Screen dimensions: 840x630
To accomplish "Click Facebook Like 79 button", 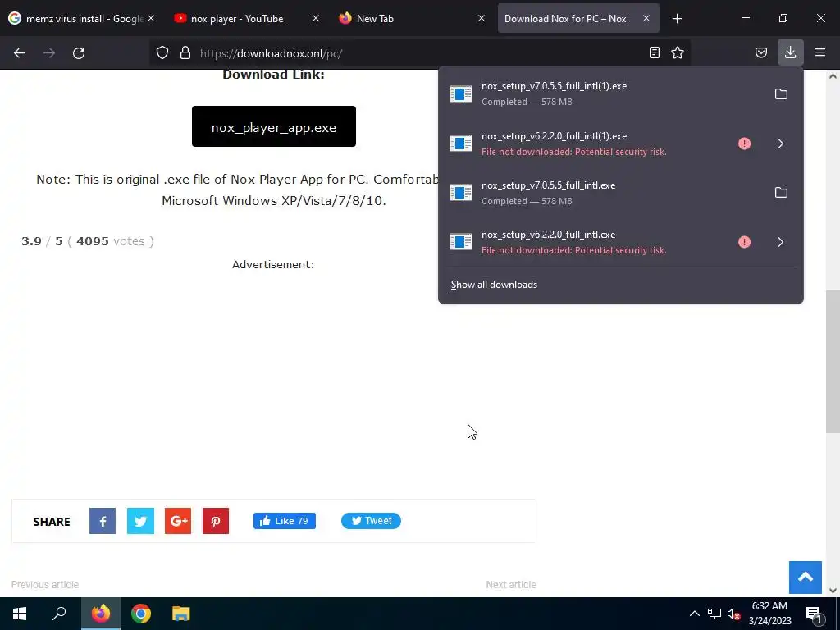I will tap(285, 521).
